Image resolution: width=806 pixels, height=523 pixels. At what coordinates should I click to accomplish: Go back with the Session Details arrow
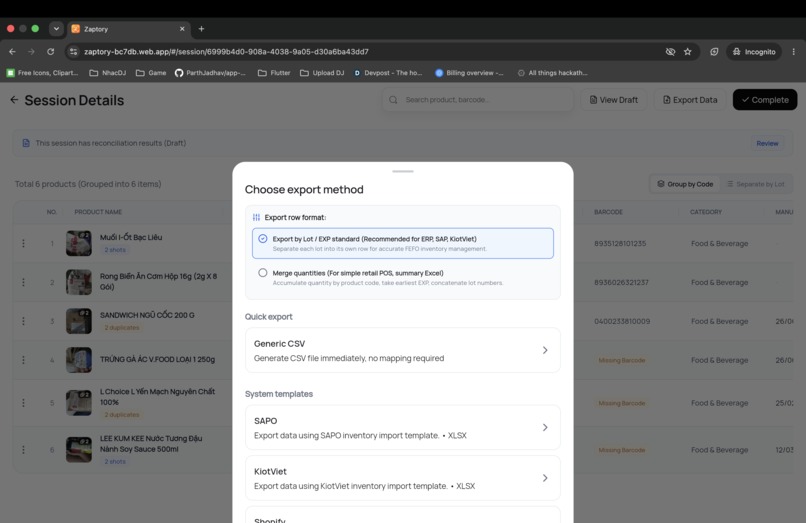pos(14,100)
